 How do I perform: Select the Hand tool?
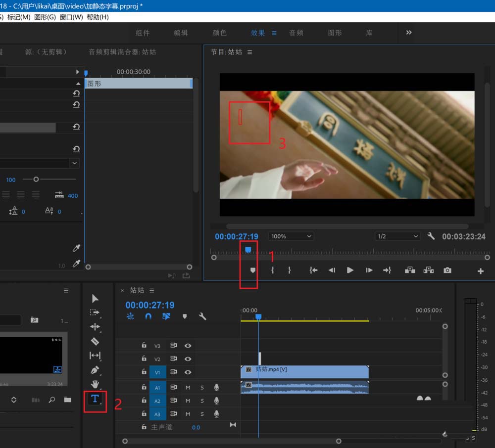(95, 384)
